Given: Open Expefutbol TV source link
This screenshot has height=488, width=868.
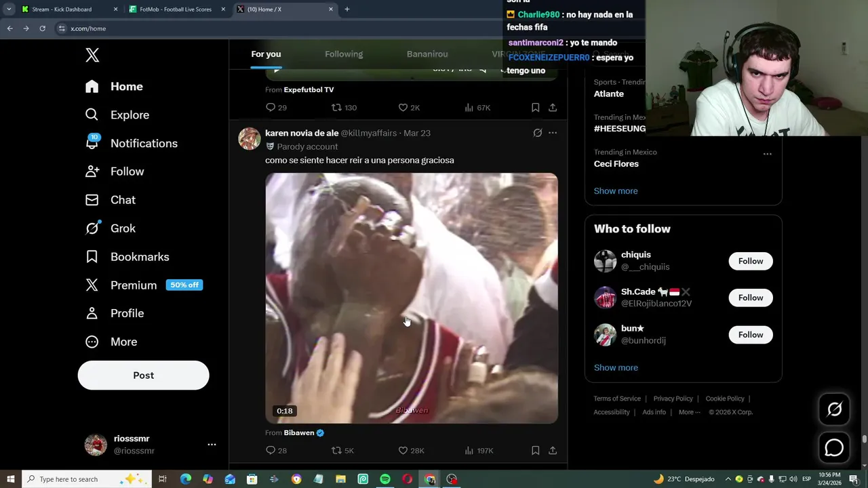Looking at the screenshot, I should [309, 89].
